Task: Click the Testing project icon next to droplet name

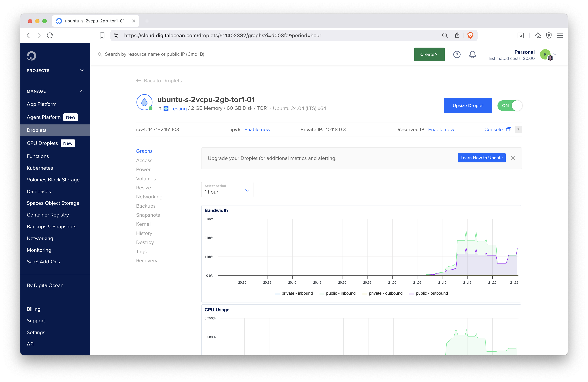Action: 166,108
